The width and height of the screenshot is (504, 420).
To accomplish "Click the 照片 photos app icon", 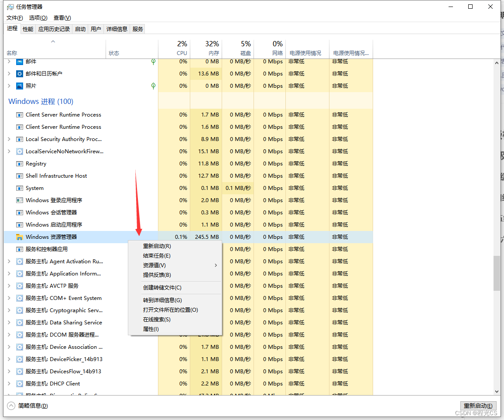I will tap(20, 86).
